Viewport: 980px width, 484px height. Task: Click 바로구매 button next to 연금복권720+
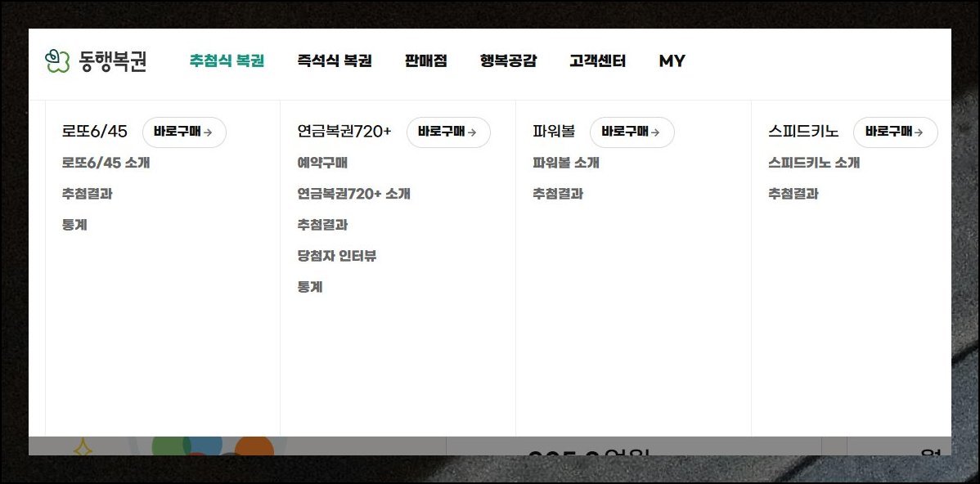point(449,132)
